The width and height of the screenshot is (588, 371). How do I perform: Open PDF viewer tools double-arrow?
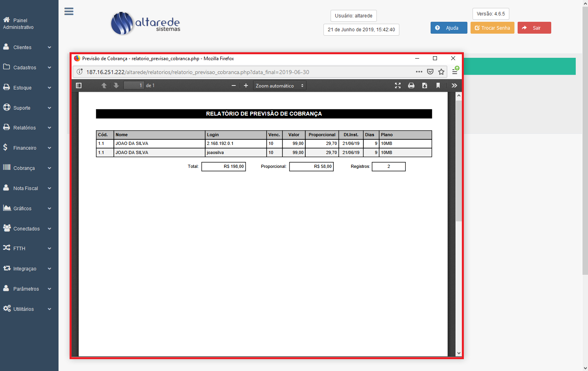[x=454, y=86]
